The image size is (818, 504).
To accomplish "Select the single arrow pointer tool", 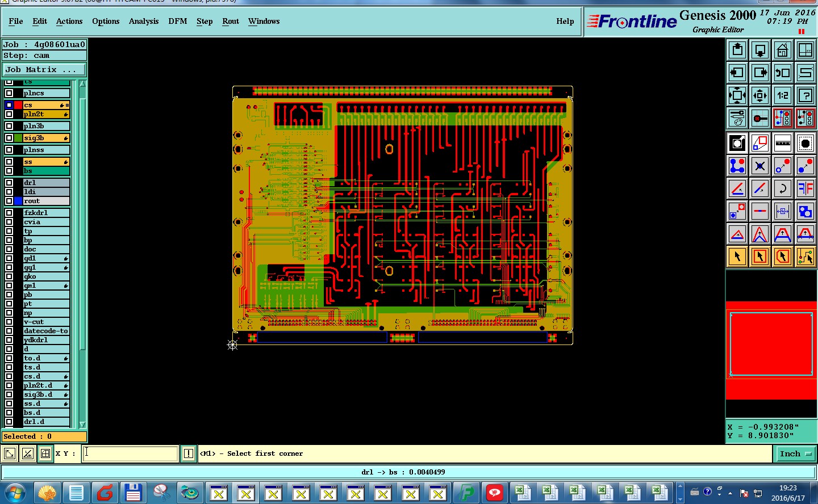I will point(737,257).
